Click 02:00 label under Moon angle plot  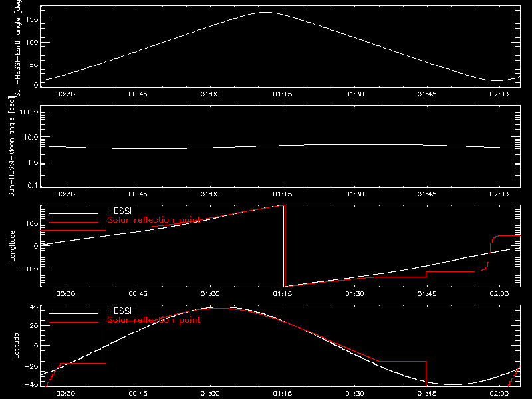coord(499,194)
